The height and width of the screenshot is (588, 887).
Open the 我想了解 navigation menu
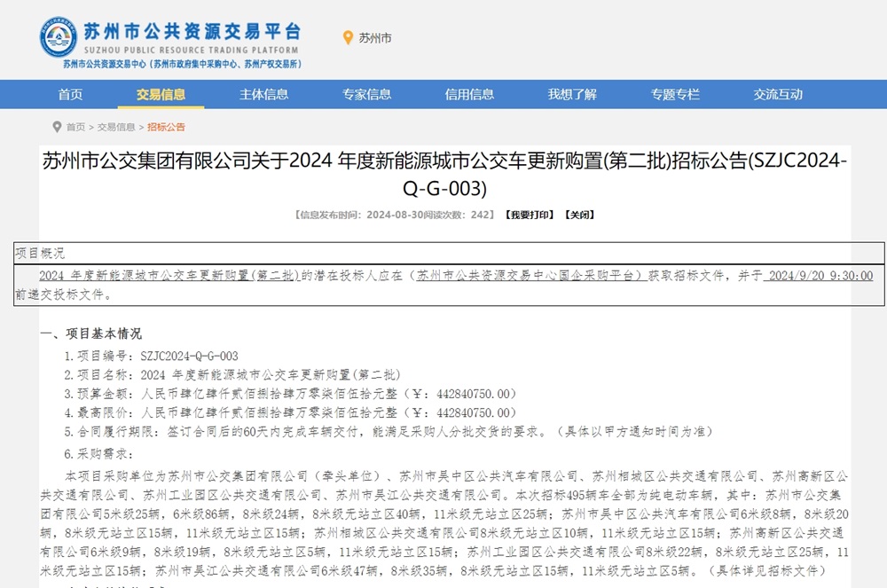[571, 95]
